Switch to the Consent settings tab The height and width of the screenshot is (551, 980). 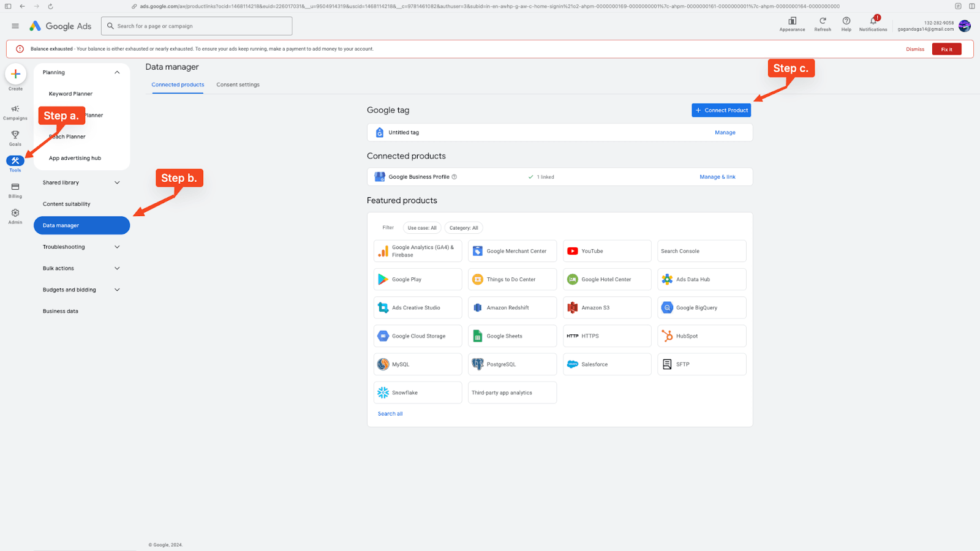click(x=238, y=85)
